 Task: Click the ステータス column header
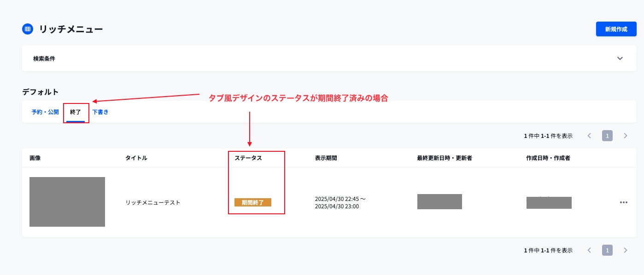(x=246, y=158)
